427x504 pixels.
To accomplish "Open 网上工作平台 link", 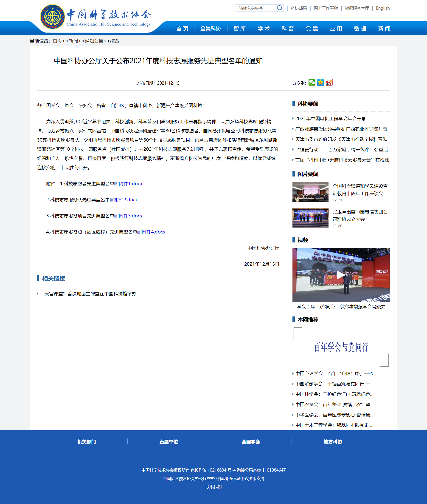I will (326, 8).
